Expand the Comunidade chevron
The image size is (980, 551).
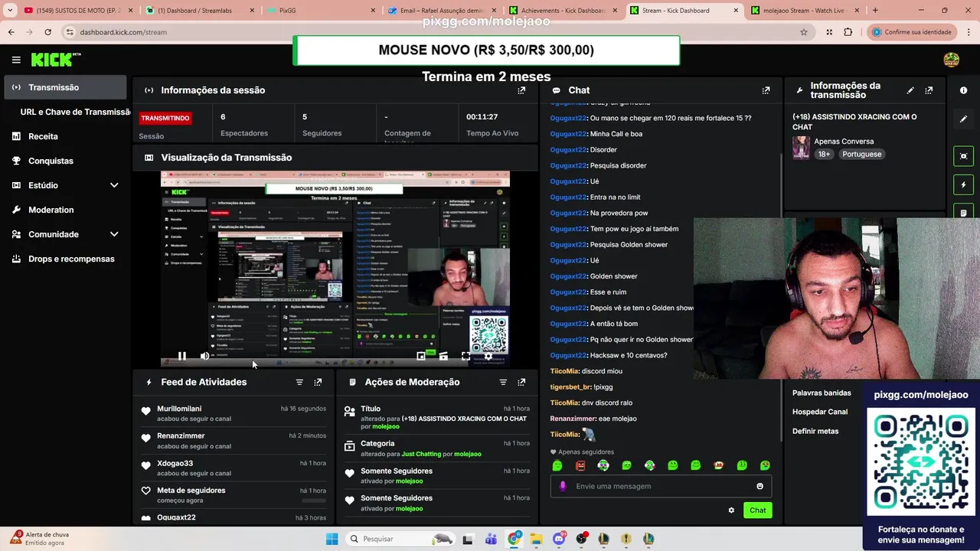(x=114, y=234)
